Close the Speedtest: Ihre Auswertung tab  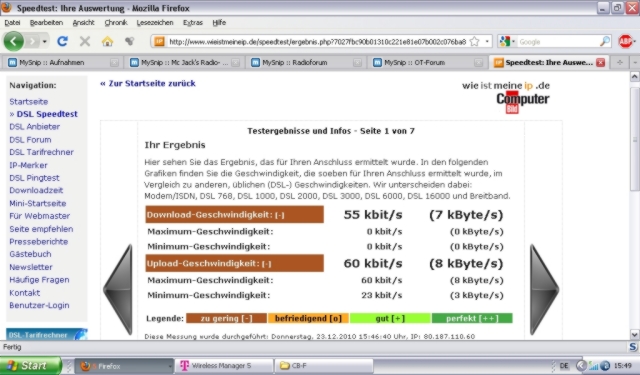[x=600, y=62]
